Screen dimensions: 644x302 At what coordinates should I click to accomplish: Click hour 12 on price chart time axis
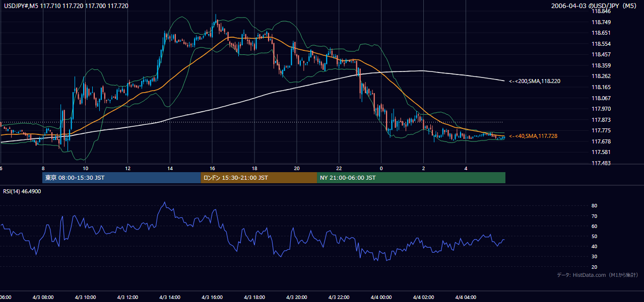pyautogui.click(x=128, y=168)
